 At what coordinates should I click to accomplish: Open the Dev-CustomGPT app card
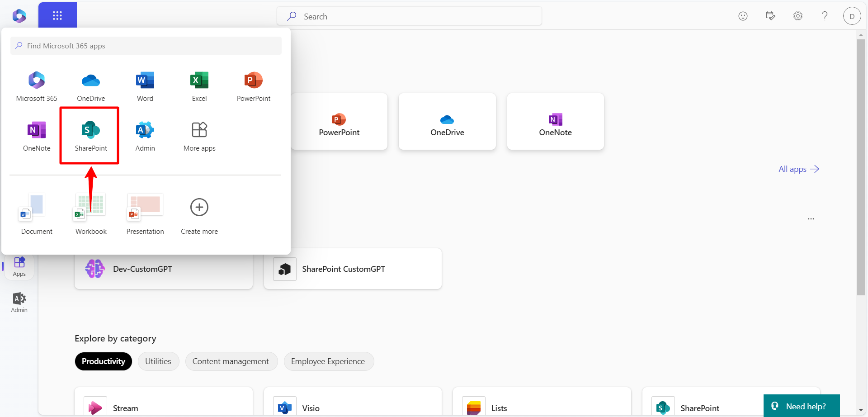[164, 269]
